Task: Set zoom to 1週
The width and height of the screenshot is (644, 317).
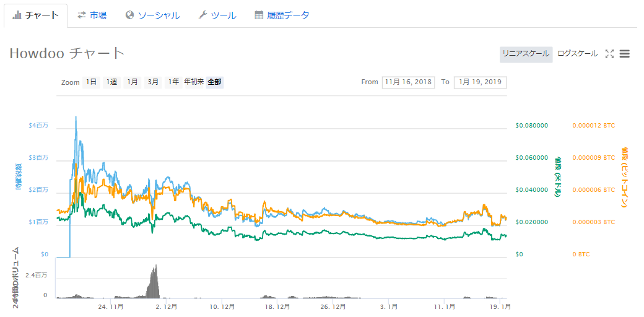Action: 111,82
